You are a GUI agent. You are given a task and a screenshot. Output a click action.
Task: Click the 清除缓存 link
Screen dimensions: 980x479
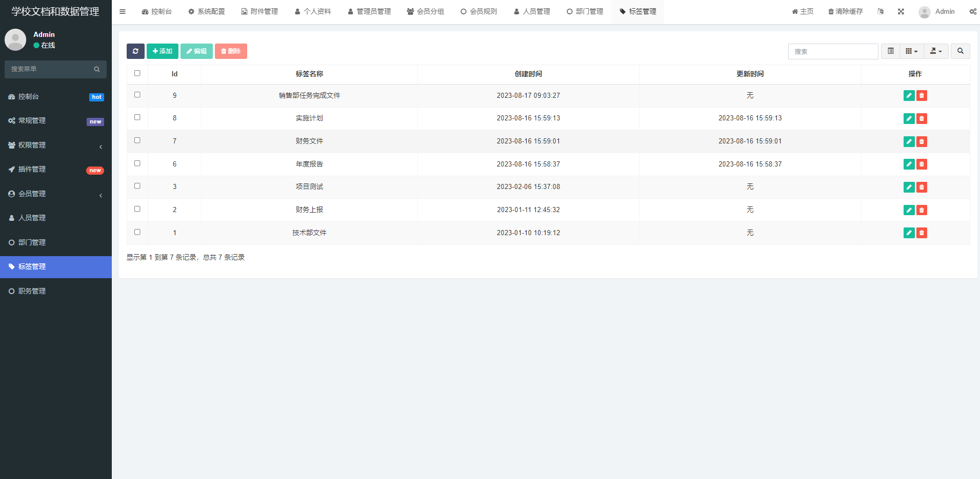(845, 11)
